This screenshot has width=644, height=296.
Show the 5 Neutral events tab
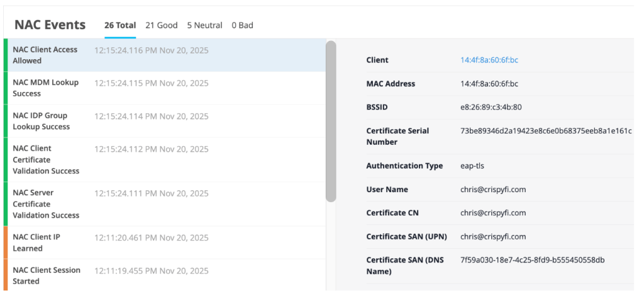(x=204, y=25)
